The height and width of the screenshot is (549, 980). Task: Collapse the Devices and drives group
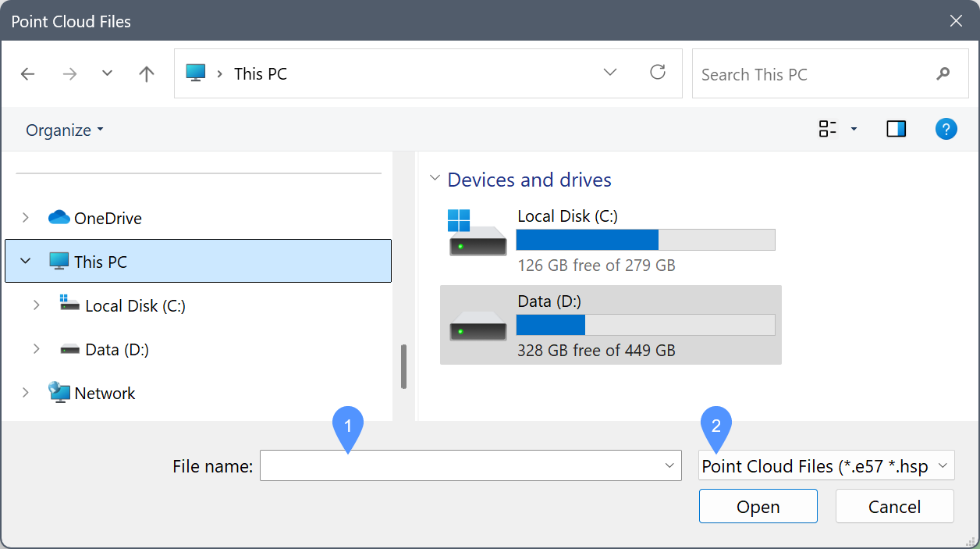(x=435, y=179)
